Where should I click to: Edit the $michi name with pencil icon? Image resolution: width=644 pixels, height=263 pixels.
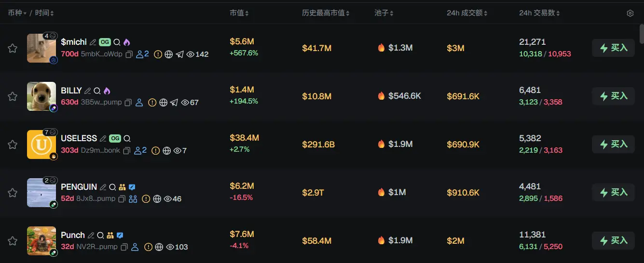pos(93,42)
